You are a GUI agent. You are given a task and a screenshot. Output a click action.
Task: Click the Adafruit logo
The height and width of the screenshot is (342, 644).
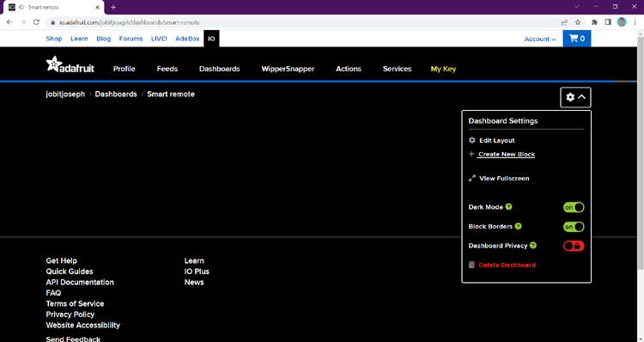[70, 65]
